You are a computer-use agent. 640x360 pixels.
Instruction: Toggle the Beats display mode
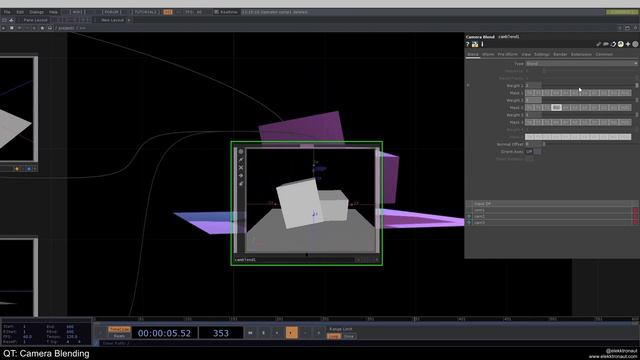tap(119, 336)
